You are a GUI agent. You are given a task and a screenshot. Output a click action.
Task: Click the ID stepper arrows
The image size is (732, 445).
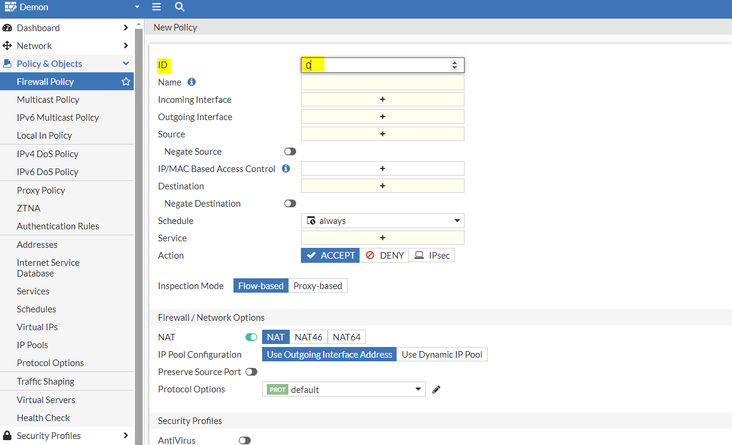[455, 65]
